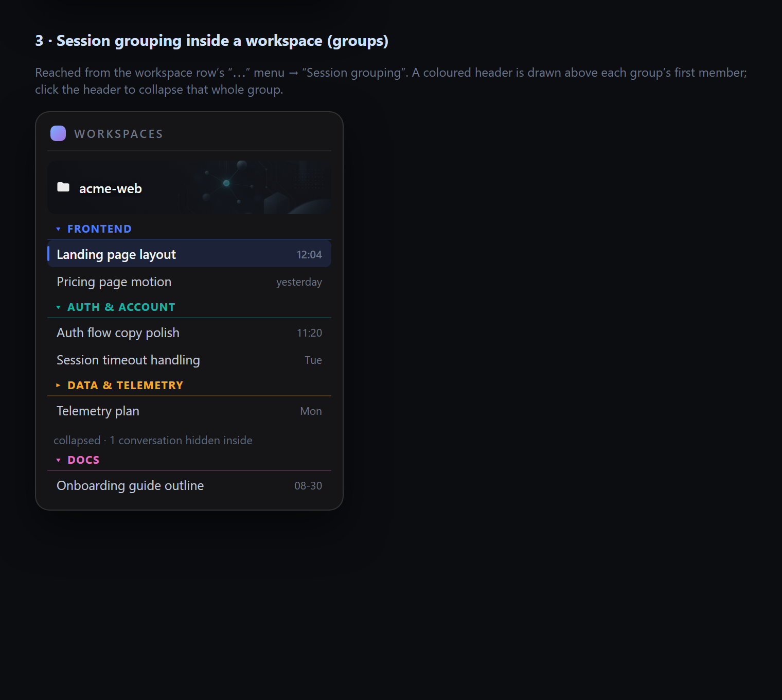Open Session timeout handling conversation

[x=189, y=360]
